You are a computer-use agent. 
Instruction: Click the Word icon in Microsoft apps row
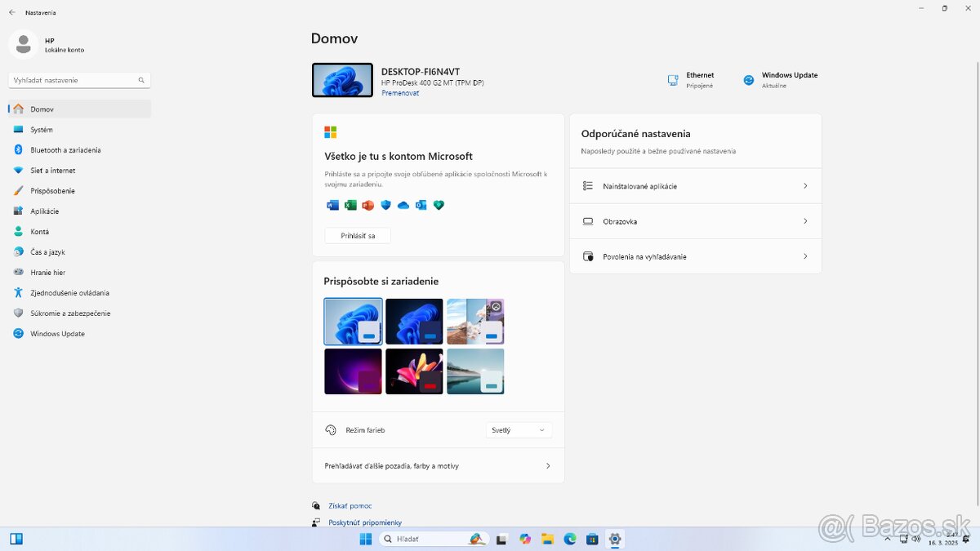click(332, 205)
